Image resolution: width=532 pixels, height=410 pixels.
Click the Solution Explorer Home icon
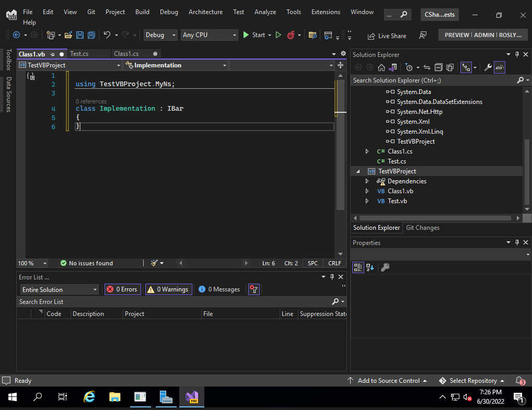(381, 67)
